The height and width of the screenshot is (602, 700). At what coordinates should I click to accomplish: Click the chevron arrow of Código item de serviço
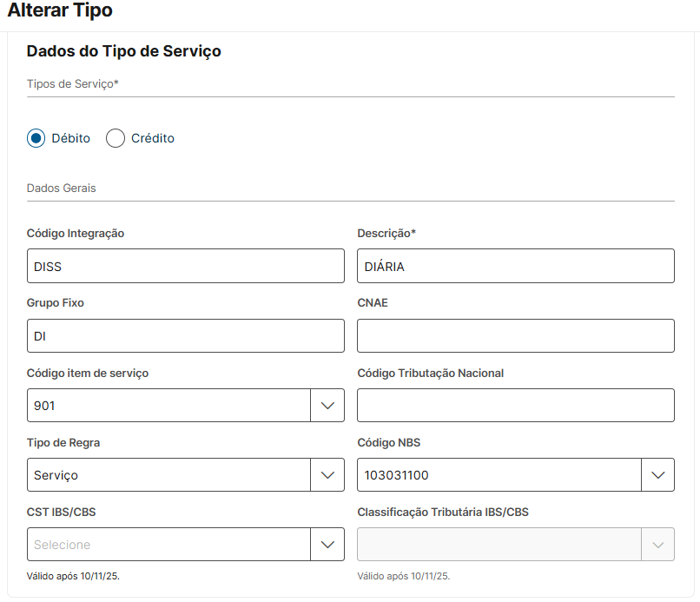[x=327, y=406]
